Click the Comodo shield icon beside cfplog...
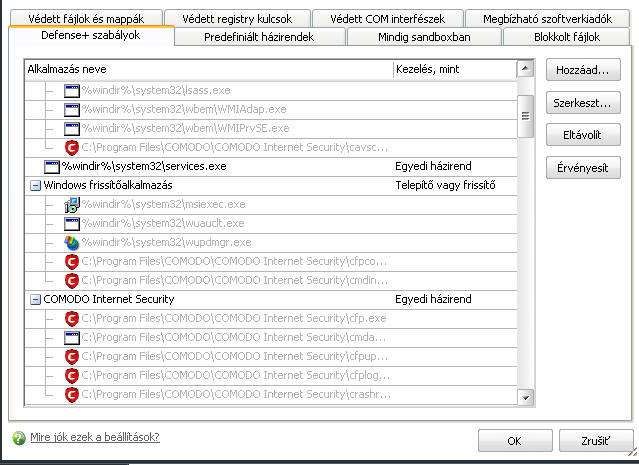Viewport: 639px width, 465px height. (x=72, y=376)
